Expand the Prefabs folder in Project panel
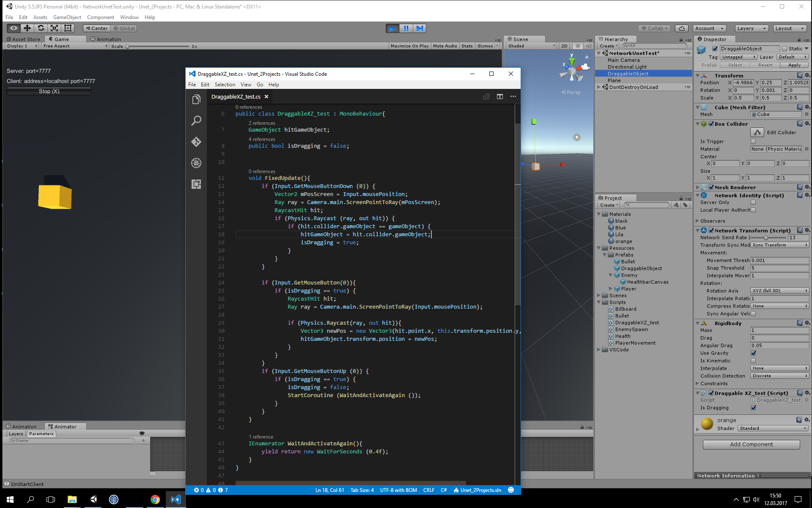This screenshot has height=508, width=812. 604,254
